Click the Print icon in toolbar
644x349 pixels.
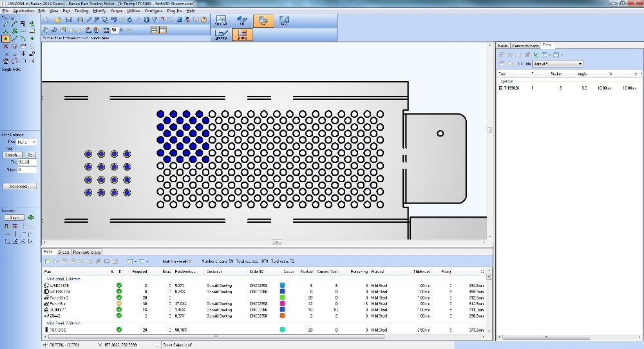[x=80, y=20]
